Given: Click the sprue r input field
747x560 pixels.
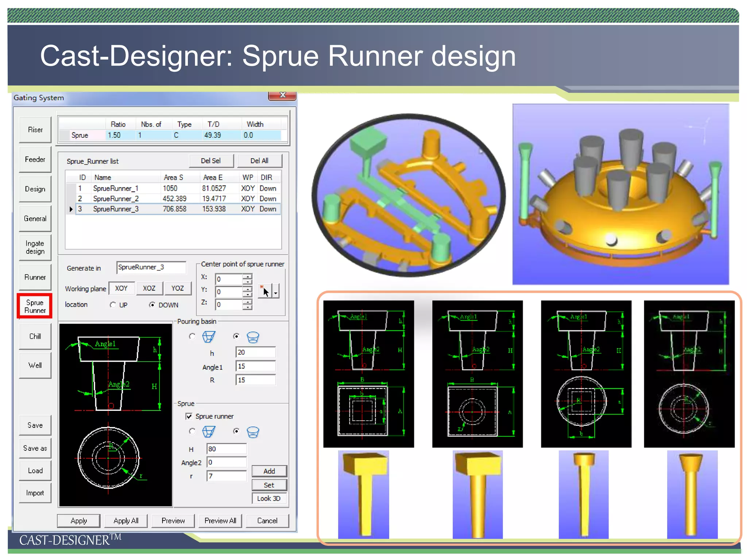Looking at the screenshot, I should pyautogui.click(x=227, y=476).
